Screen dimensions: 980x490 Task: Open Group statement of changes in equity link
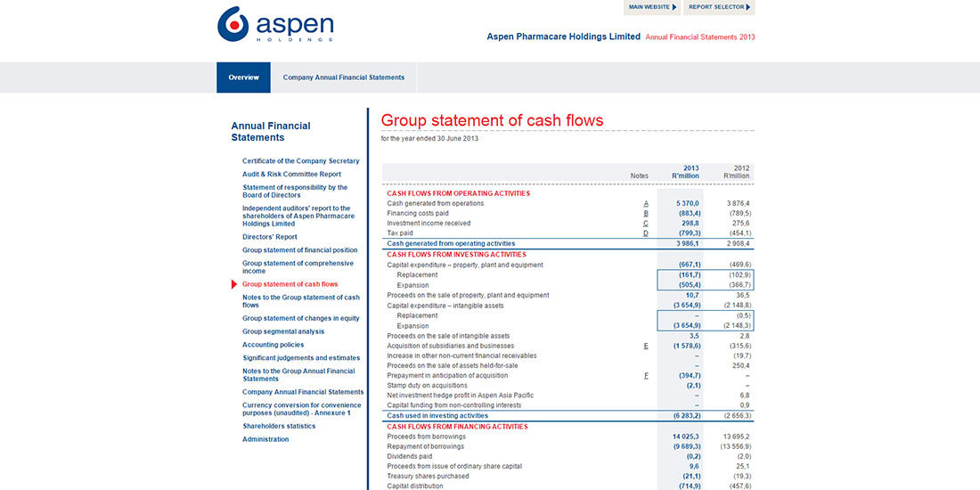point(300,318)
